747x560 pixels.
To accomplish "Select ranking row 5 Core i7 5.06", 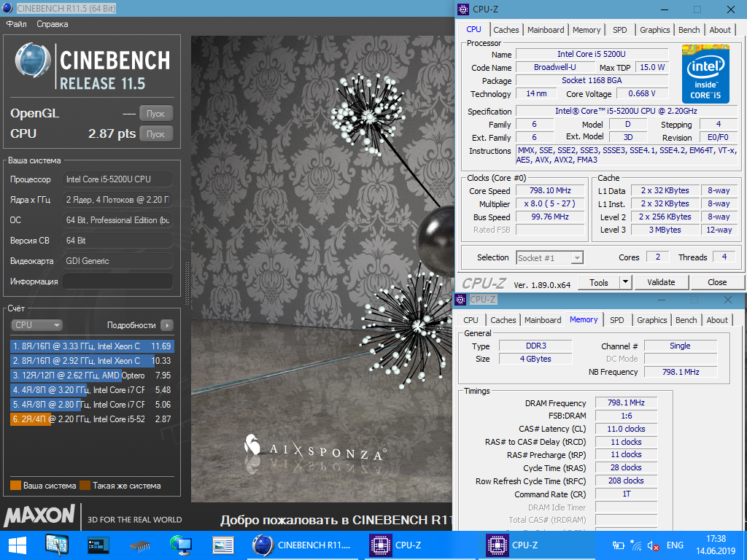I will pyautogui.click(x=92, y=405).
